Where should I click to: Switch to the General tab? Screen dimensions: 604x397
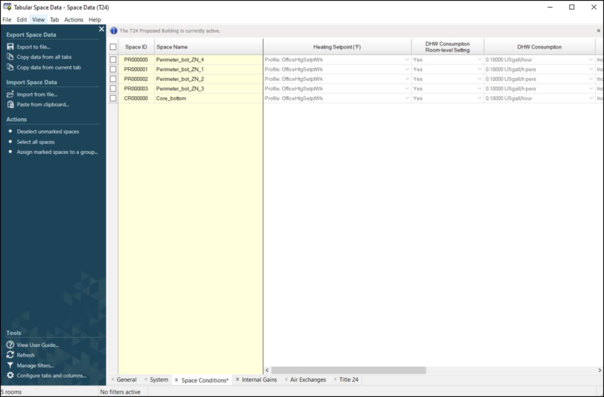[x=126, y=380]
